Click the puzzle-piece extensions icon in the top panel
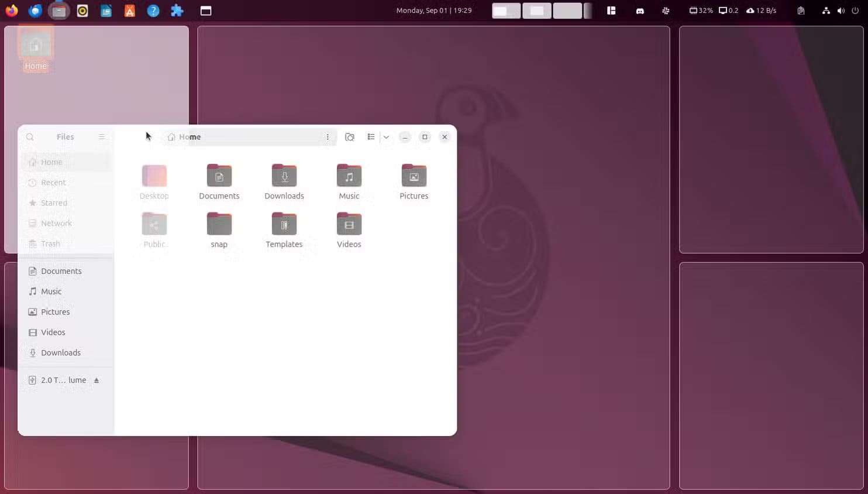This screenshot has height=494, width=868. (x=177, y=10)
